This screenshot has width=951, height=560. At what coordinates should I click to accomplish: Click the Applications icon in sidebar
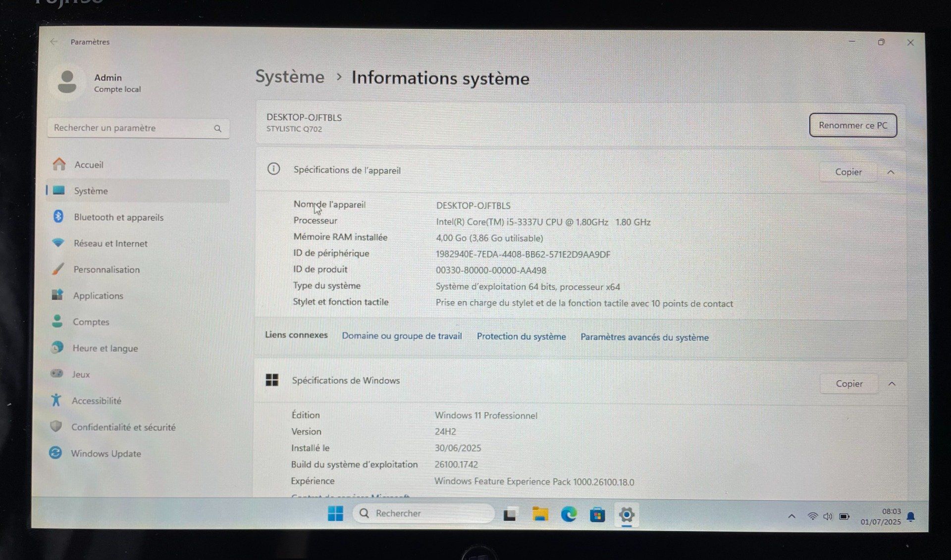click(57, 295)
